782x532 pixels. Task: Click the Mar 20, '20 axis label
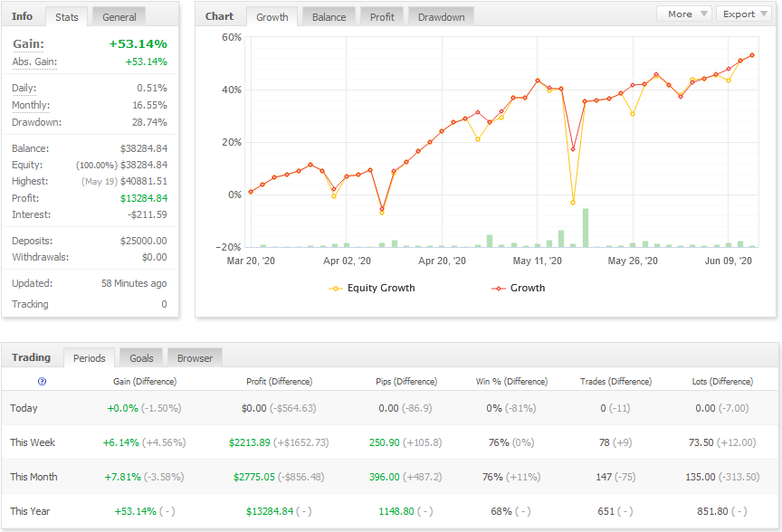click(x=251, y=261)
